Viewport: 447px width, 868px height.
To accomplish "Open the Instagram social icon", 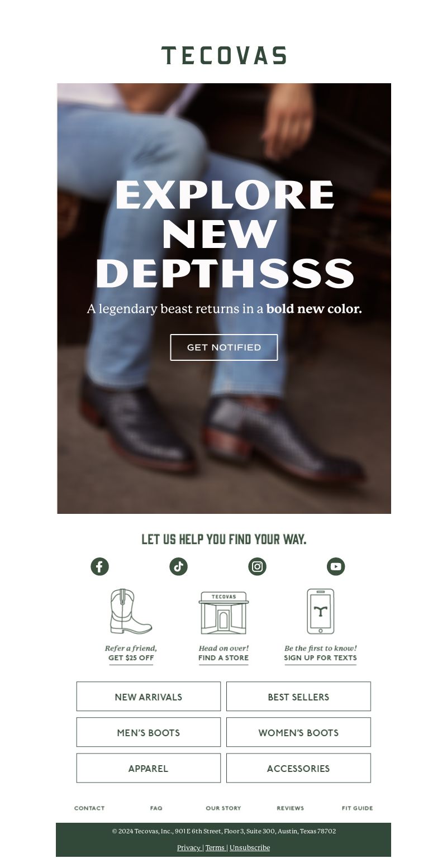I will [257, 566].
